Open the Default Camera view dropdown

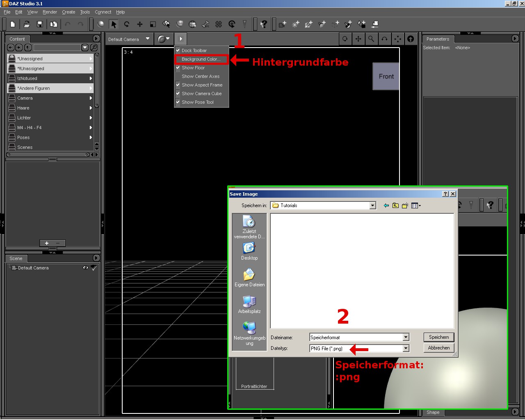pos(129,39)
